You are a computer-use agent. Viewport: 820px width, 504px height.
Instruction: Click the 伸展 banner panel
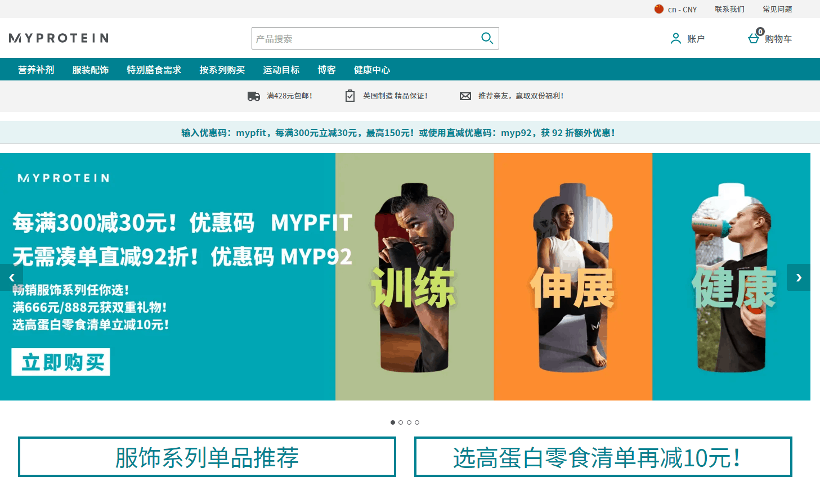click(x=573, y=277)
